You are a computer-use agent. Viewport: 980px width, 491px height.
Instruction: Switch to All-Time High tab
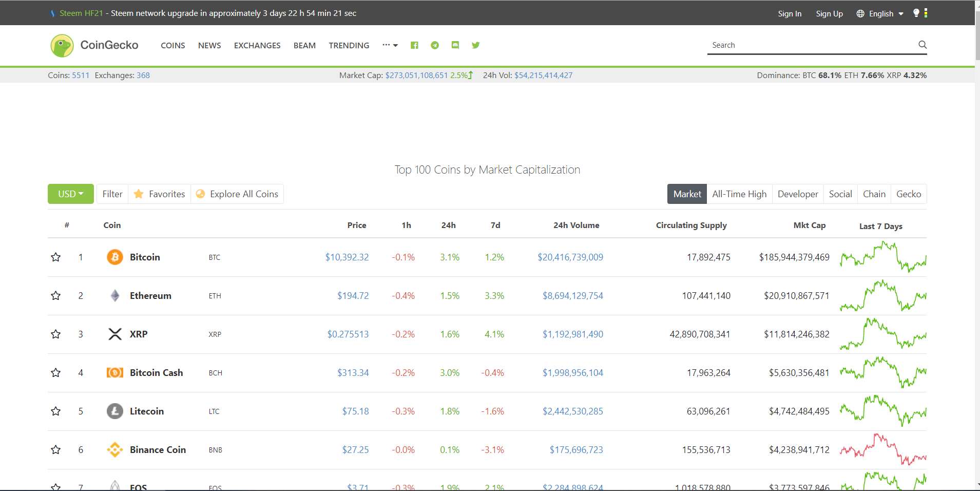pos(739,194)
